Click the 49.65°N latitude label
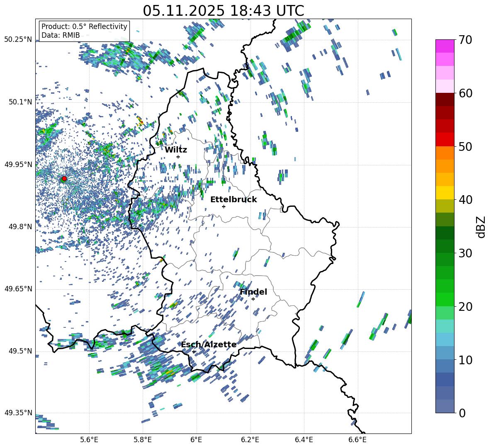491x448 pixels. (x=18, y=289)
